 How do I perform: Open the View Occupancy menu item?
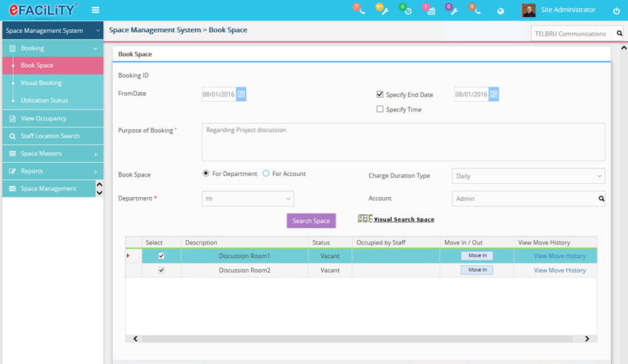(x=44, y=118)
